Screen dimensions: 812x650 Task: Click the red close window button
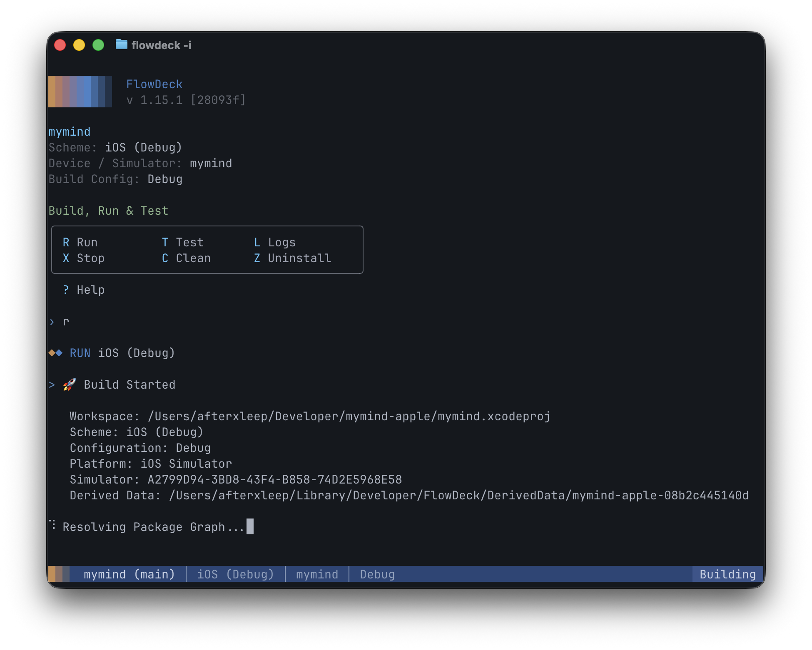[x=60, y=45]
